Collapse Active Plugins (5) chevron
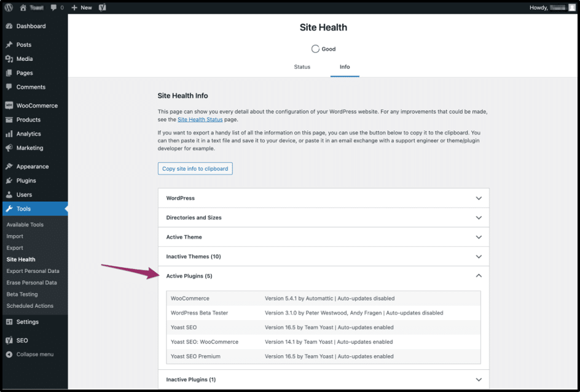Image resolution: width=580 pixels, height=392 pixels. click(x=479, y=276)
